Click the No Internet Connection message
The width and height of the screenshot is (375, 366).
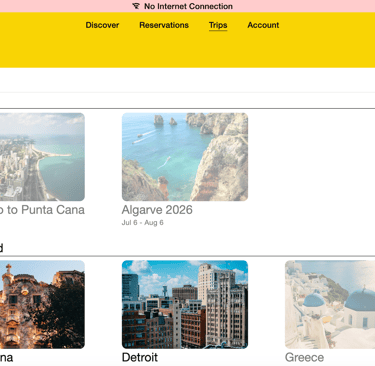click(188, 6)
